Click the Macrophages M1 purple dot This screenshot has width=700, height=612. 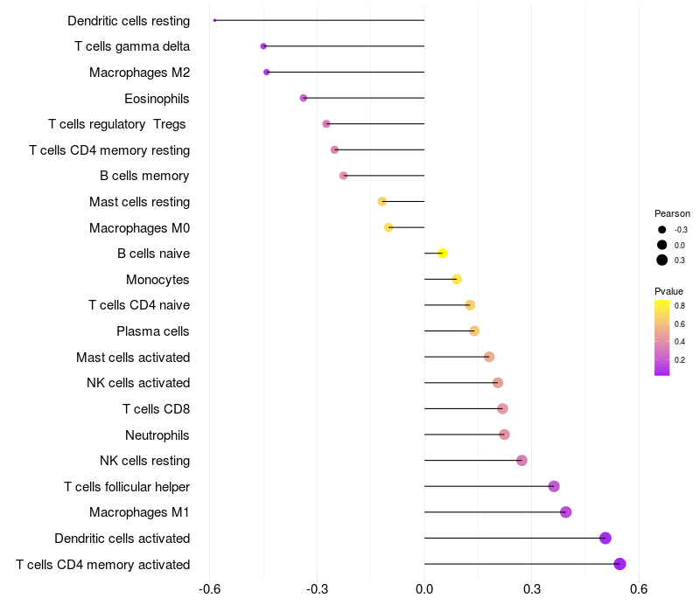click(x=566, y=512)
